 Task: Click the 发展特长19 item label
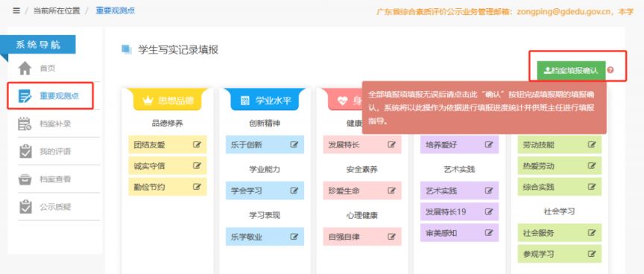[446, 212]
